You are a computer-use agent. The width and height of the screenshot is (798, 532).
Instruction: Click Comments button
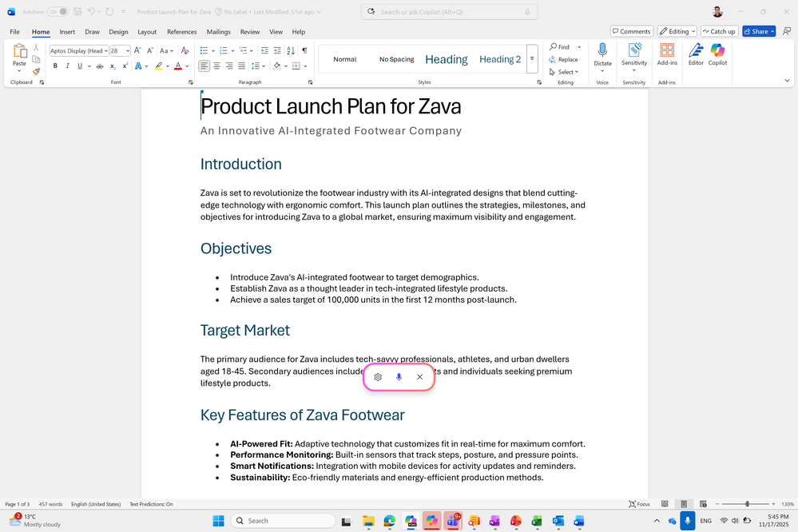click(632, 32)
